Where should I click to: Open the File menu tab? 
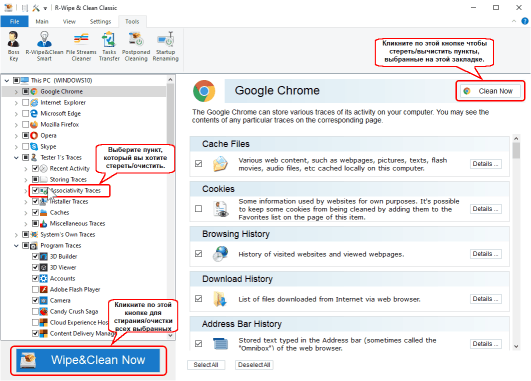(x=14, y=21)
